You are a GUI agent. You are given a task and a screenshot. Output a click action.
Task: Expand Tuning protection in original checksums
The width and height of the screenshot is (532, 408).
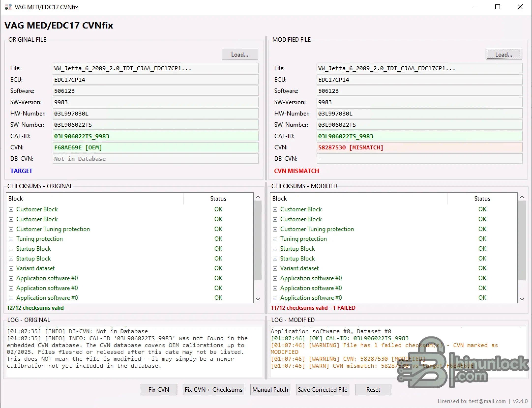(11, 239)
